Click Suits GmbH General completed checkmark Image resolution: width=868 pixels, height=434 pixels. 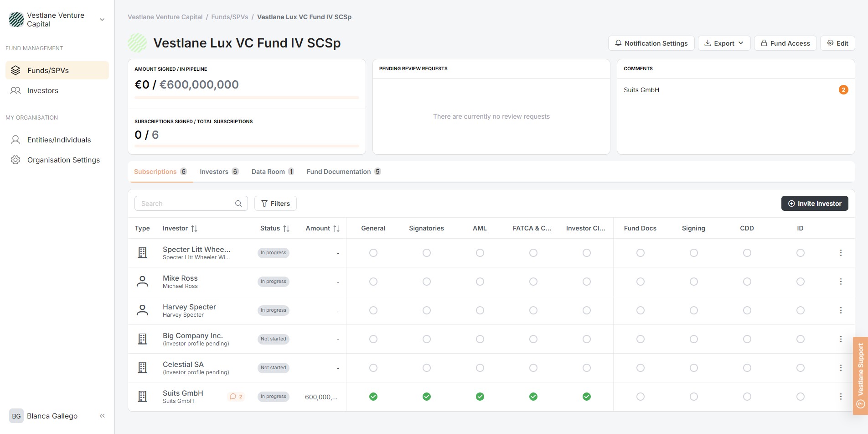373,397
